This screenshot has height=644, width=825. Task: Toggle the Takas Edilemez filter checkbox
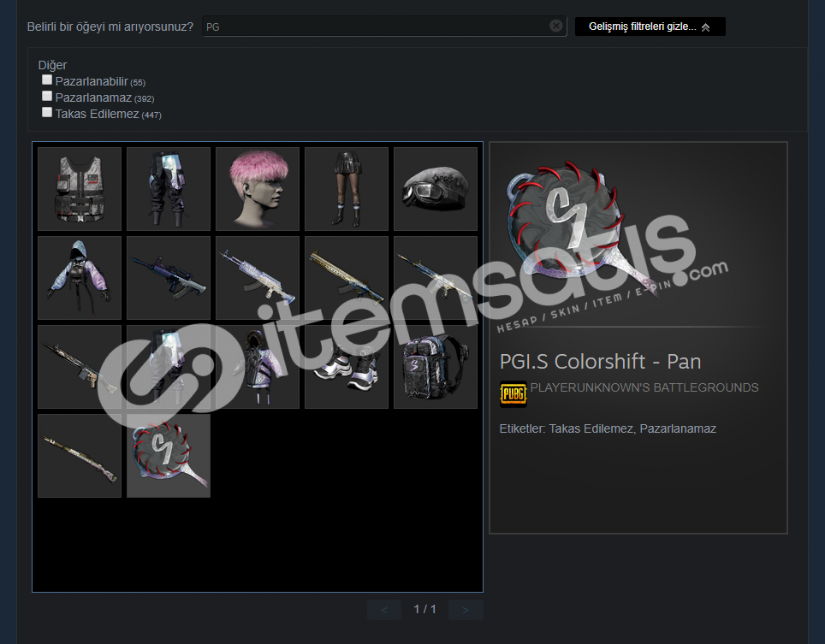coord(47,113)
